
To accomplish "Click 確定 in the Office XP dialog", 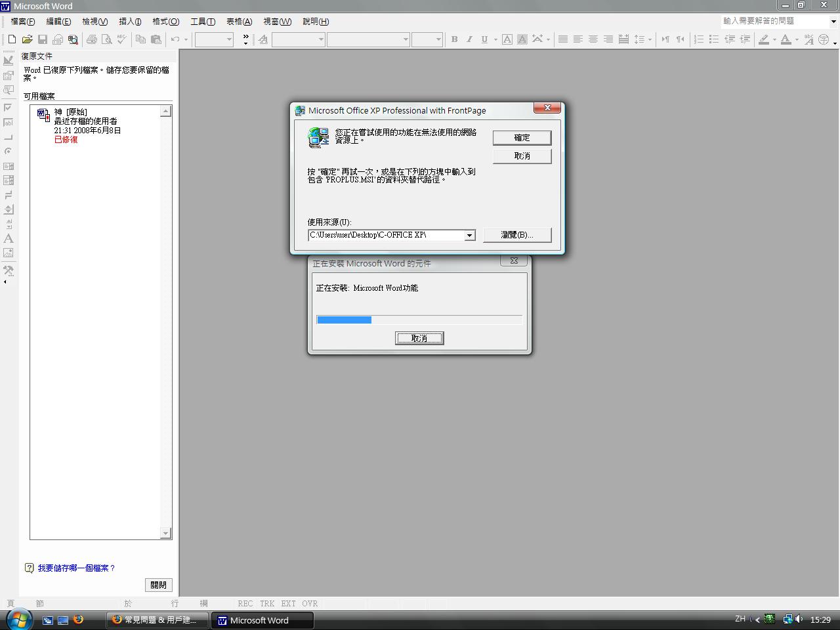I will pos(522,138).
